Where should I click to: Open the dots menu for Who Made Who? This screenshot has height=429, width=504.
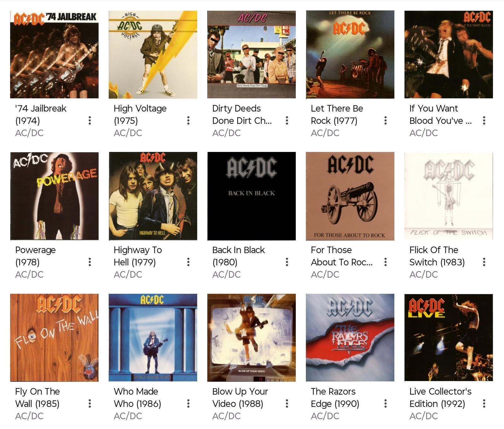coord(188,403)
